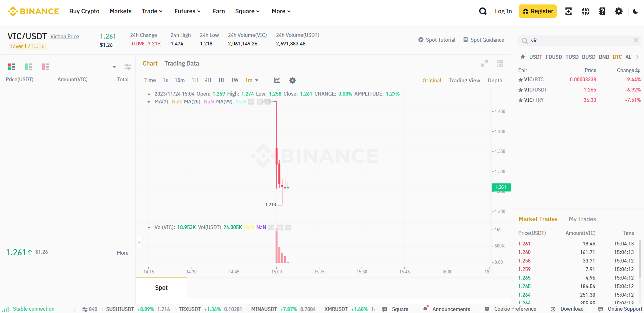Open the help question mark icon
The height and width of the screenshot is (313, 644).
(602, 11)
